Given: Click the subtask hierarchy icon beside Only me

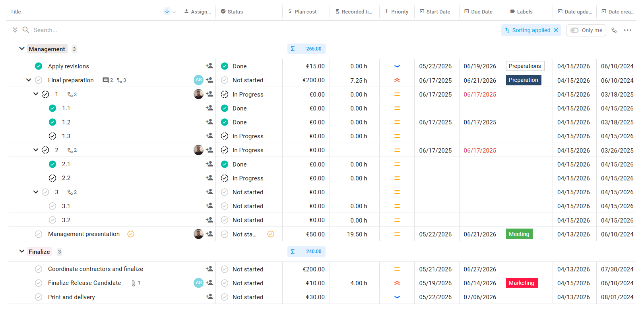Looking at the screenshot, I should coord(614,30).
